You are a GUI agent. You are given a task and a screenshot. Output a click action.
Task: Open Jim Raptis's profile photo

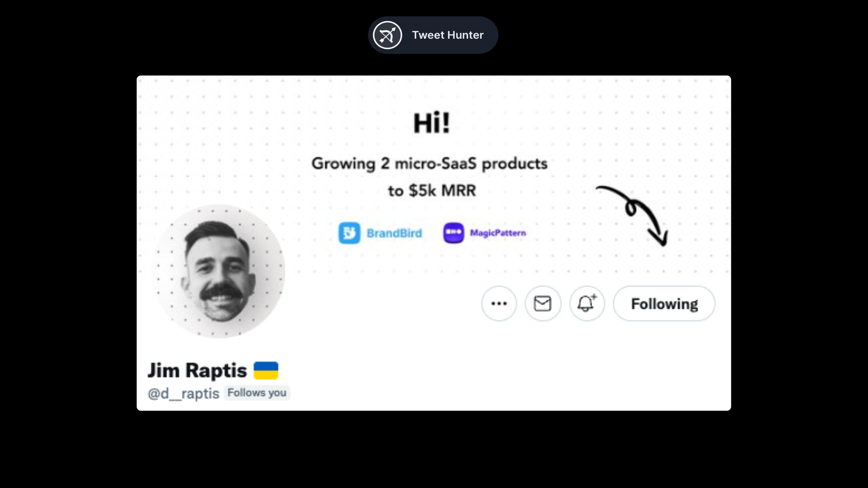[x=218, y=271]
